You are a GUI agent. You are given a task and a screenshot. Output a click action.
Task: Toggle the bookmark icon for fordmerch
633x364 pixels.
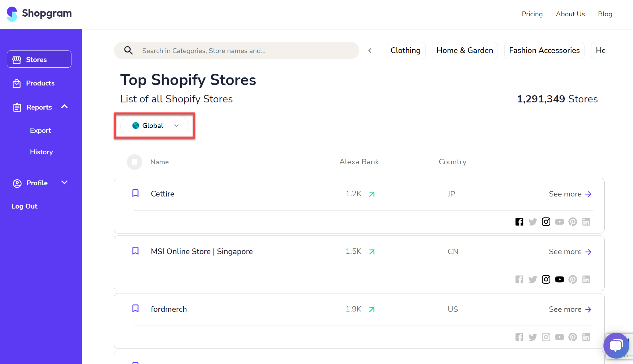(135, 308)
